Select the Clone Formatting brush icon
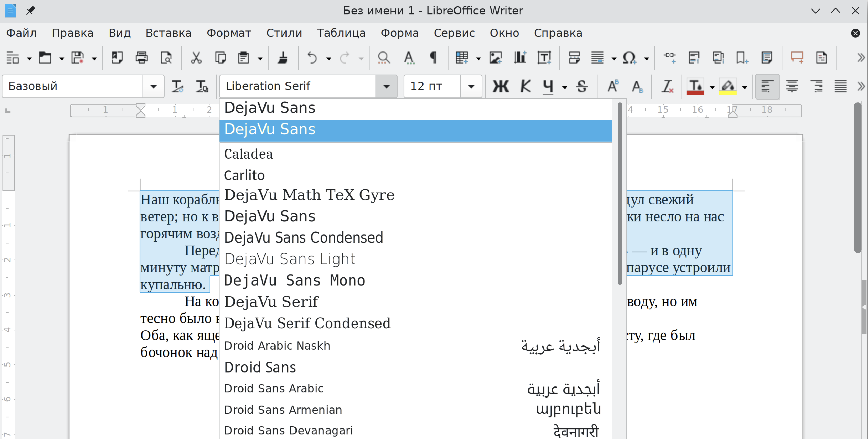 pos(282,58)
